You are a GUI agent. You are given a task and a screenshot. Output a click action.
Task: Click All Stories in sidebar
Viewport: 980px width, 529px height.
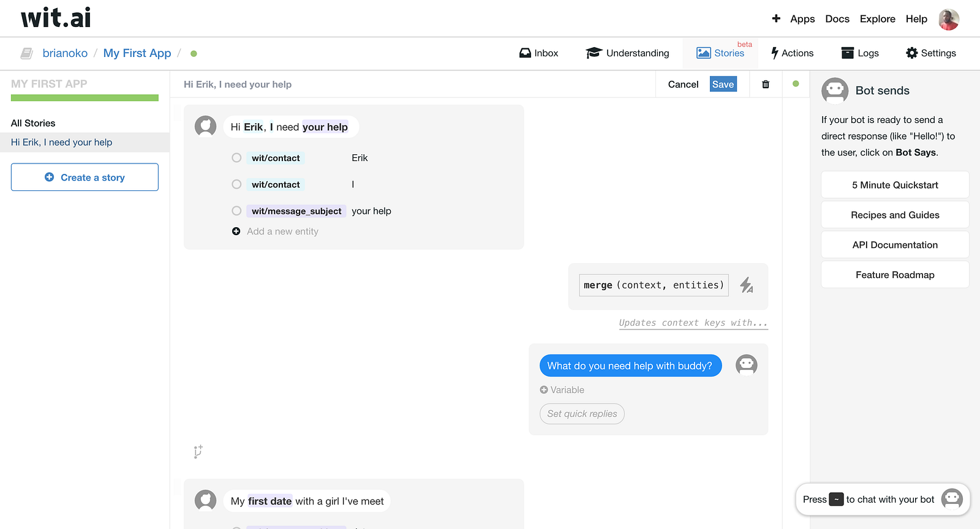pyautogui.click(x=33, y=123)
